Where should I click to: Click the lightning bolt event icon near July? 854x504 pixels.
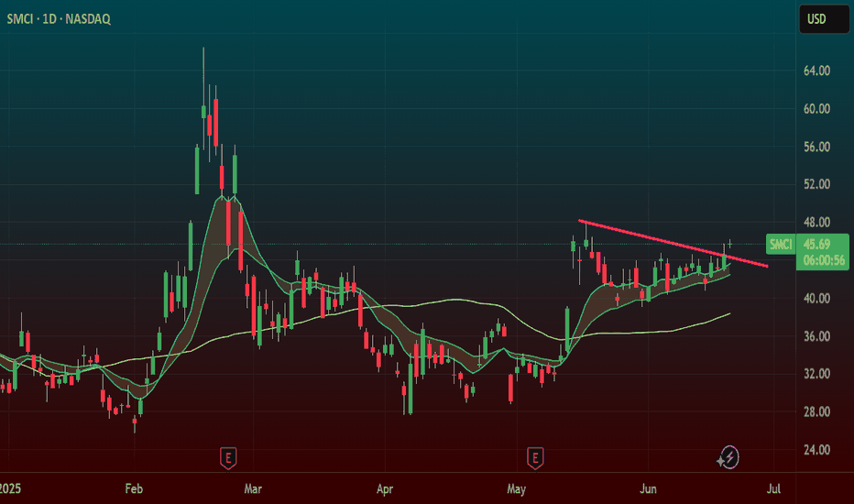pos(728,457)
